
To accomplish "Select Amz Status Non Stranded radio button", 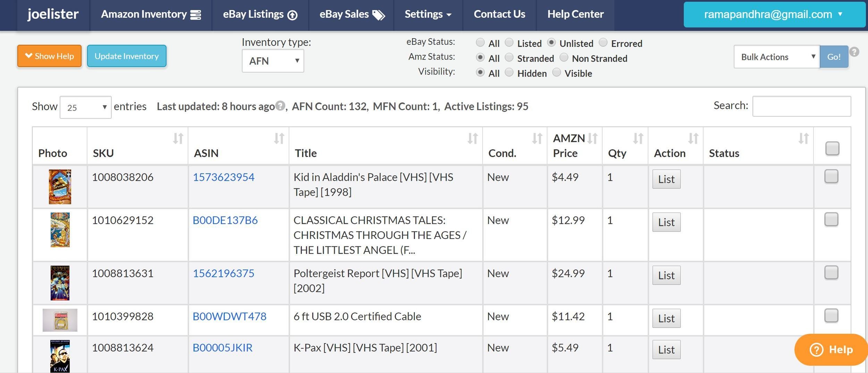I will pos(564,57).
